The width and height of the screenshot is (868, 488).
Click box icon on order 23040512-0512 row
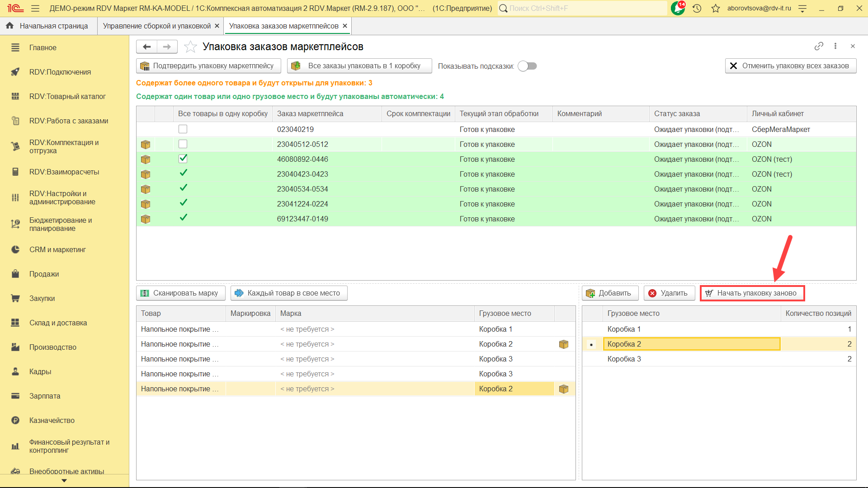146,145
